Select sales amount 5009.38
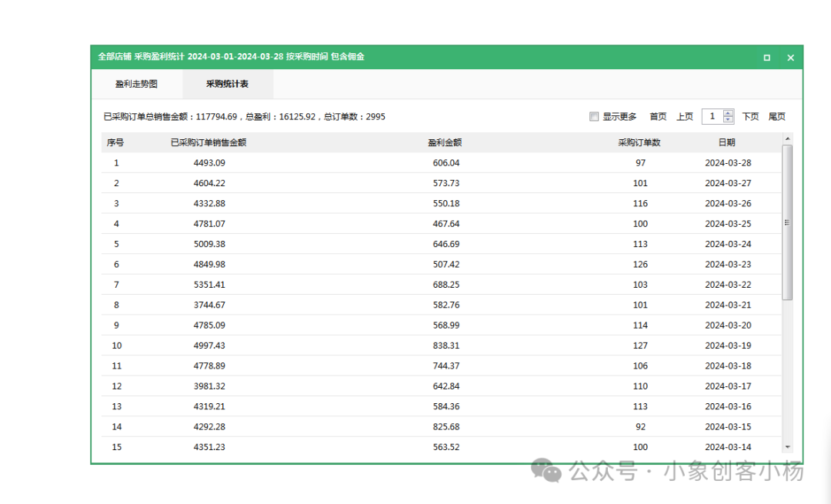The width and height of the screenshot is (831, 504). click(209, 245)
